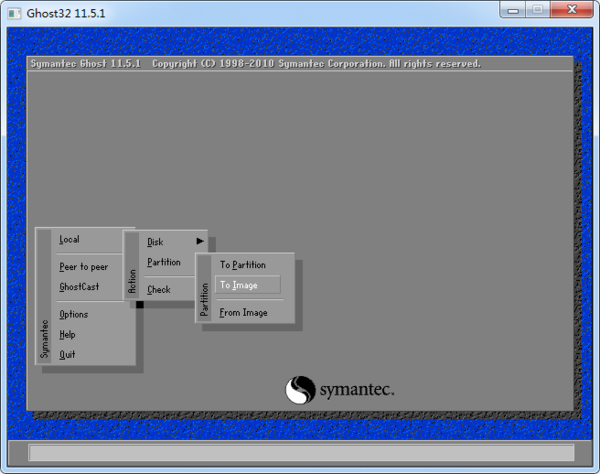Minimize the Ghost32 window
The width and height of the screenshot is (600, 474).
(x=513, y=10)
